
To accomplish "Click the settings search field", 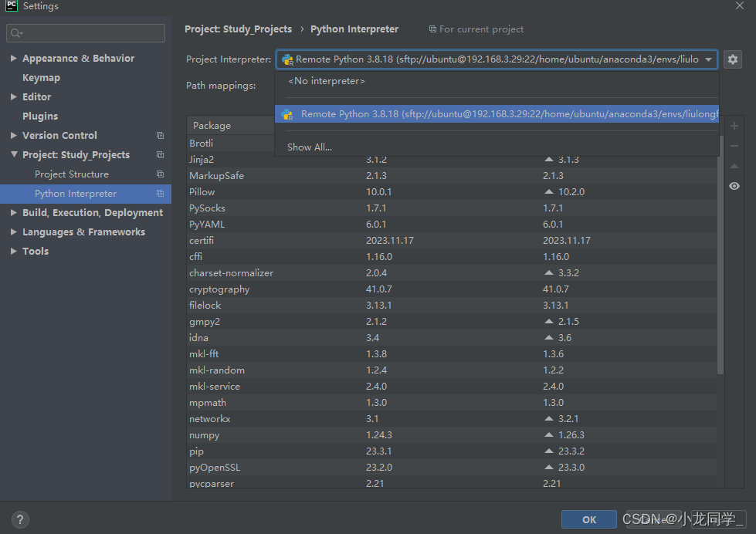I will click(x=86, y=32).
